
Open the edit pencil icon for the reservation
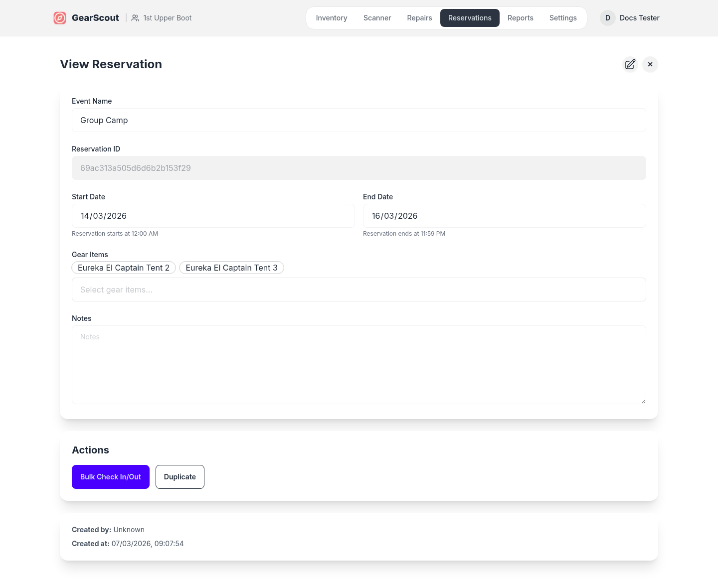point(630,64)
